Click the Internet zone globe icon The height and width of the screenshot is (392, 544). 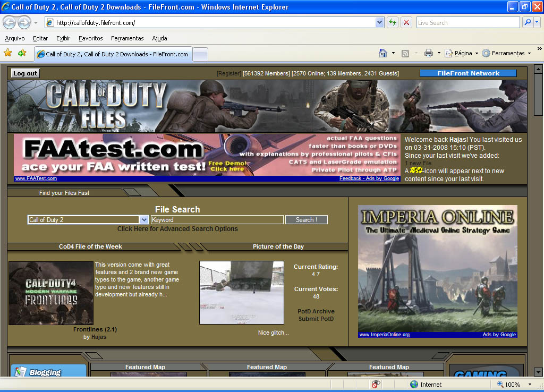click(x=414, y=385)
